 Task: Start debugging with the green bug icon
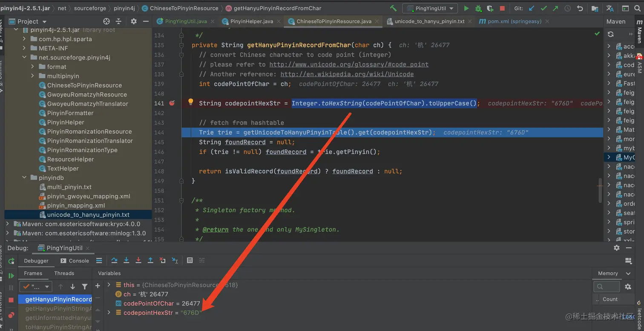point(478,9)
